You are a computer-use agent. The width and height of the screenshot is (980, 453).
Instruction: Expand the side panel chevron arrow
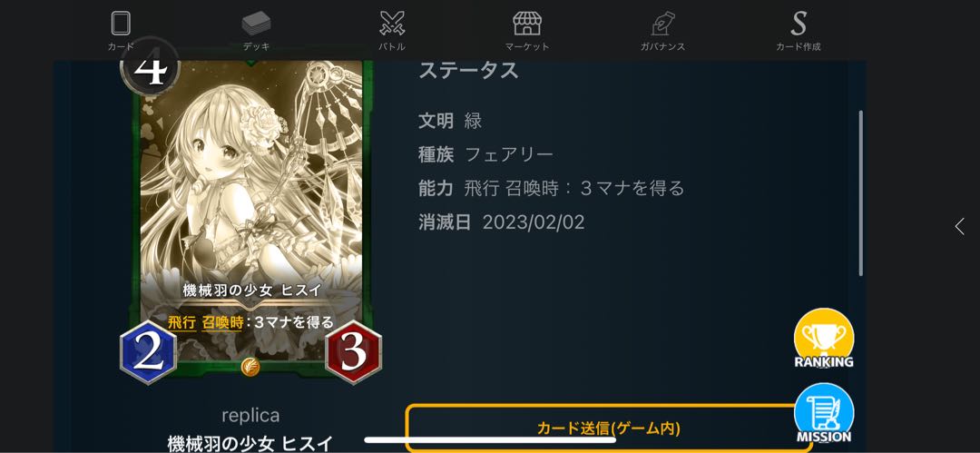959,227
